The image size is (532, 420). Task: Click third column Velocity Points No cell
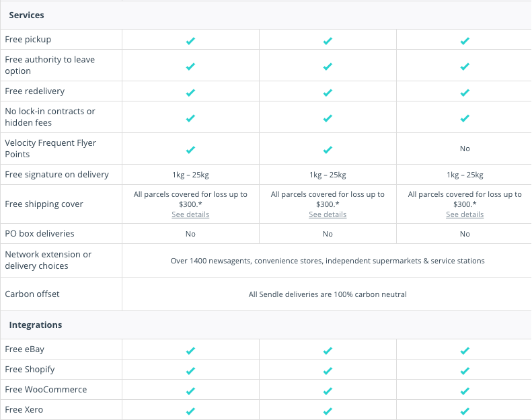pos(465,149)
